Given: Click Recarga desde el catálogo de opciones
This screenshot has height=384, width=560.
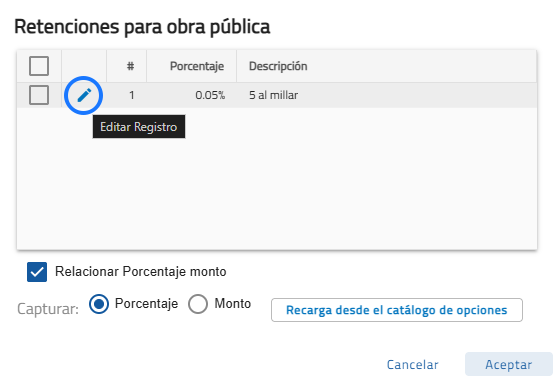Looking at the screenshot, I should 397,310.
